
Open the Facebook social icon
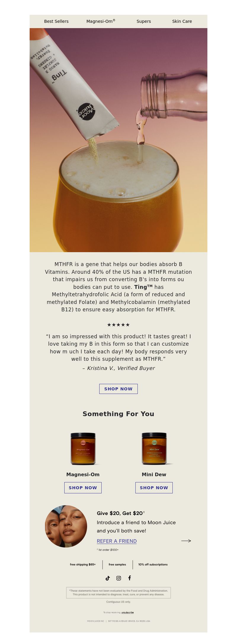tap(129, 578)
